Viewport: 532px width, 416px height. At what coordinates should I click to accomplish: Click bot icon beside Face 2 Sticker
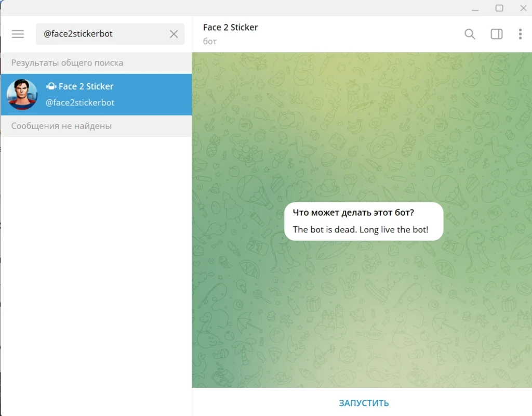[x=51, y=86]
